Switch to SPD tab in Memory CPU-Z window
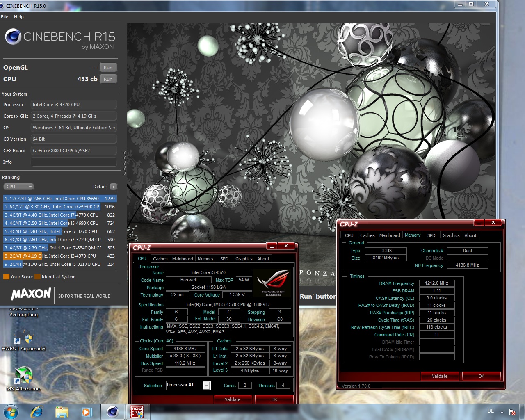525x420 pixels. (x=431, y=235)
